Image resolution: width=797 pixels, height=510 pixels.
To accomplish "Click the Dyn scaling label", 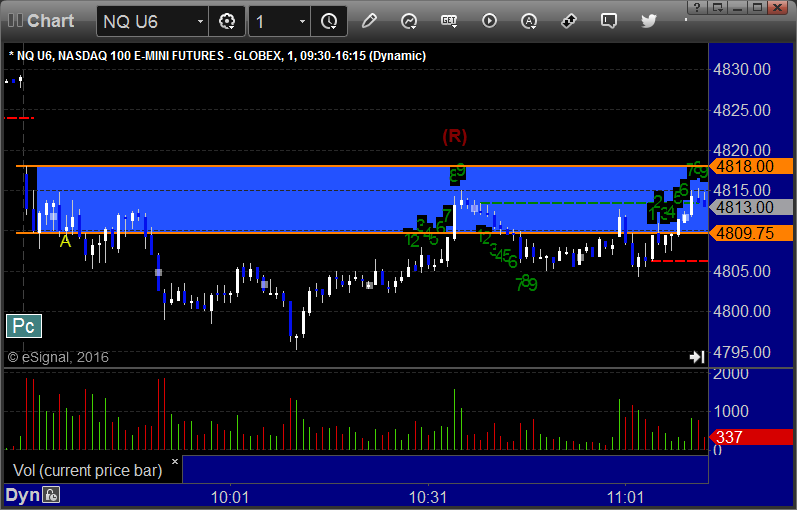I will pos(22,495).
